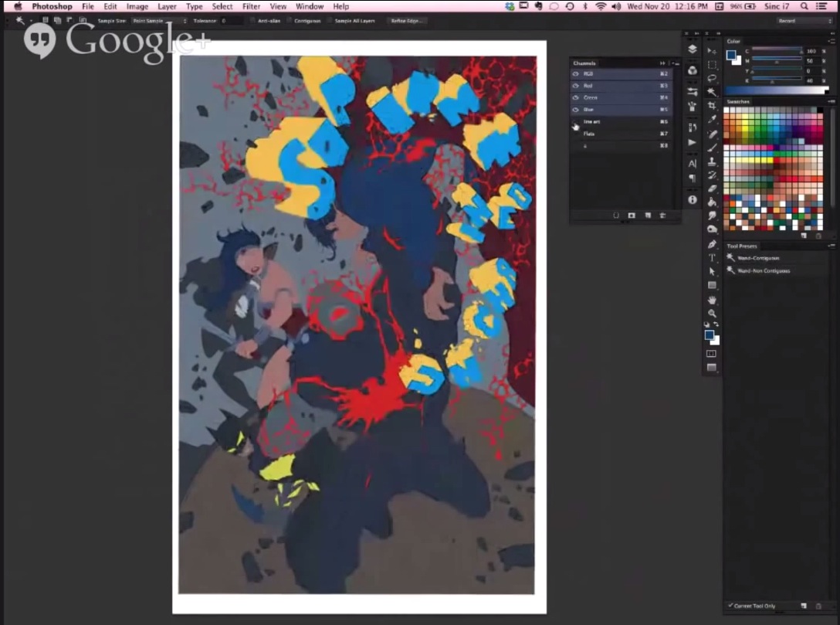Delete current channel trash icon
The height and width of the screenshot is (625, 840).
[662, 216]
